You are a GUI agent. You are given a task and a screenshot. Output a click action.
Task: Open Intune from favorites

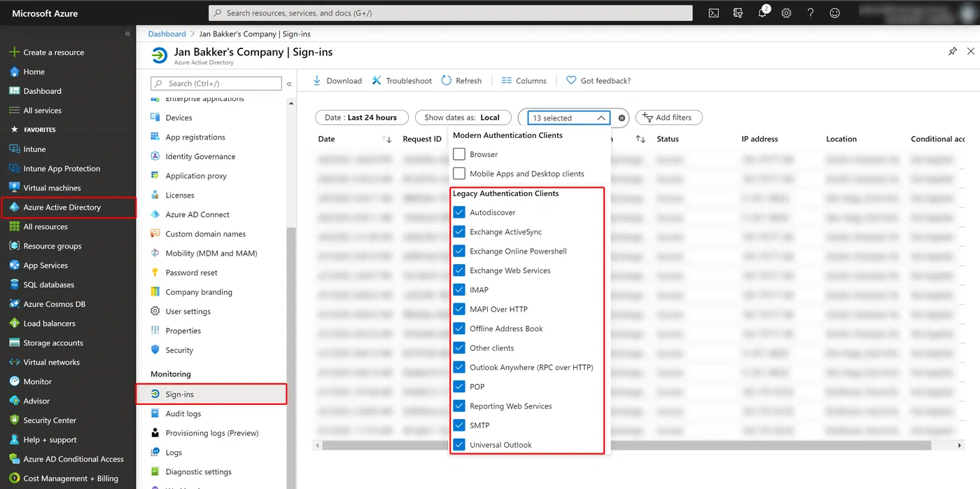34,149
